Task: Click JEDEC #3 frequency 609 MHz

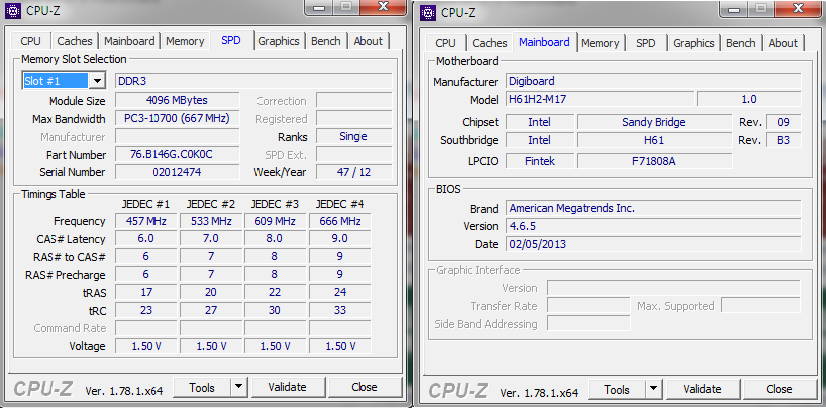Action: pos(275,221)
